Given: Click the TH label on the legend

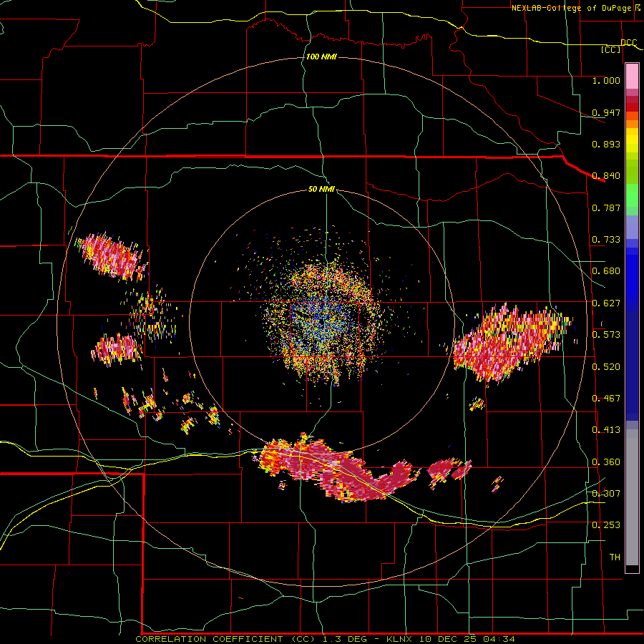Looking at the screenshot, I should 615,557.
